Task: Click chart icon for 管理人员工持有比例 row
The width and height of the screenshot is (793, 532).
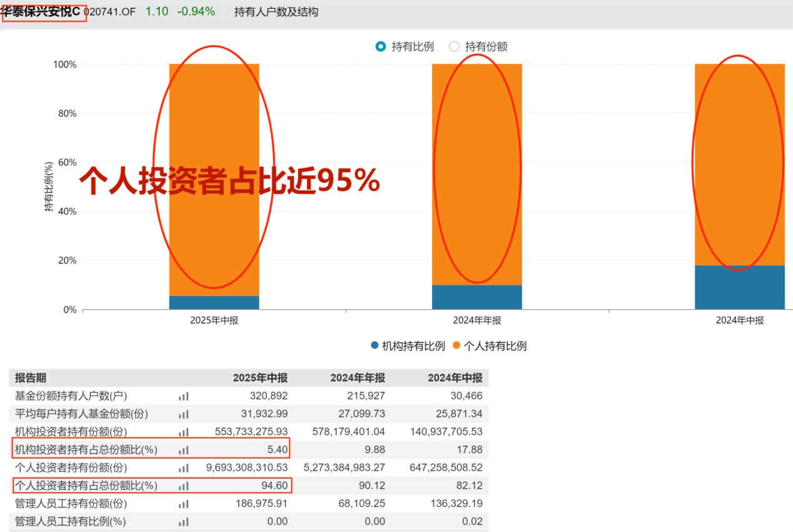Action: tap(183, 521)
